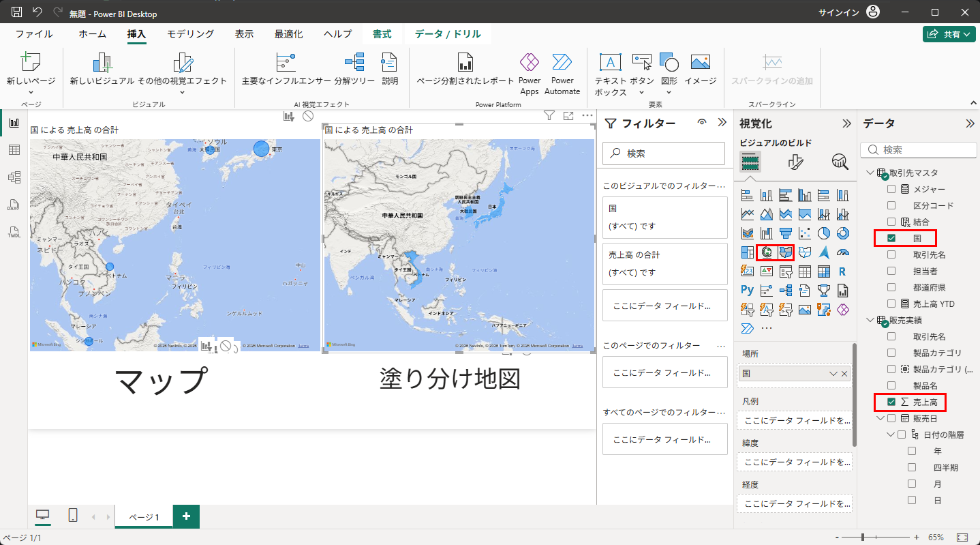Switch to the ホーム ribbon tab
The height and width of the screenshot is (545, 980).
coord(92,34)
